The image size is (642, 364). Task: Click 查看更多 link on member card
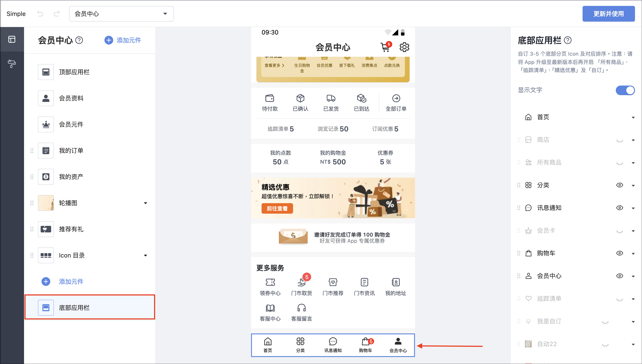pos(274,65)
